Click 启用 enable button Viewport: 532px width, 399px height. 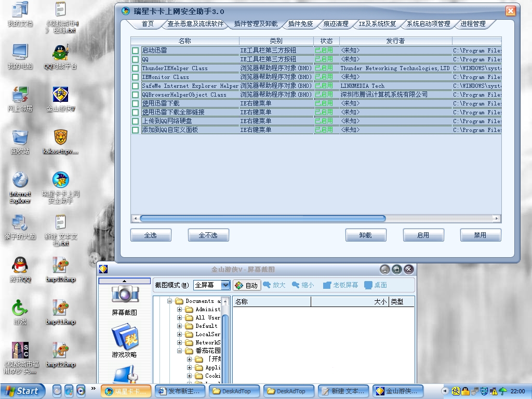click(x=423, y=235)
